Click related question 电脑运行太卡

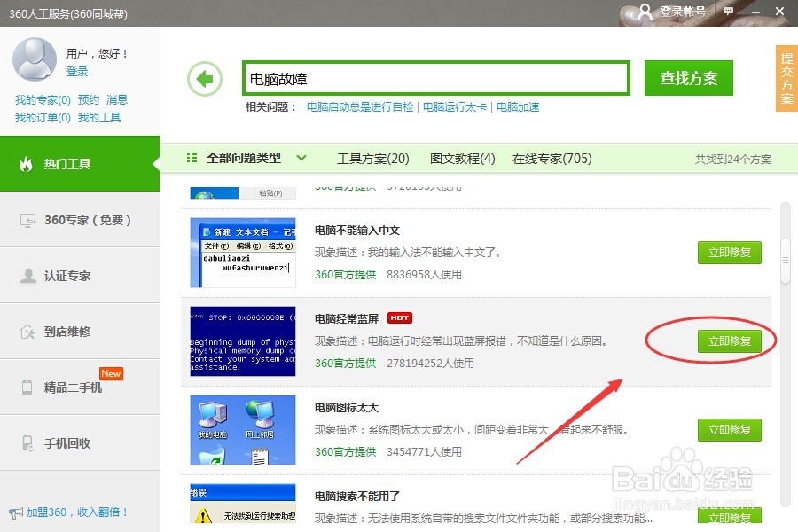[455, 107]
